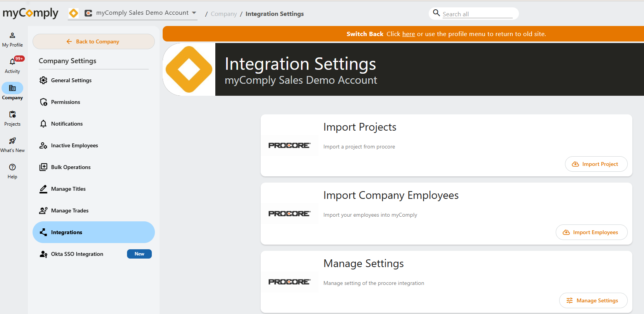Open Manage Trades
The height and width of the screenshot is (314, 644).
[x=94, y=210]
